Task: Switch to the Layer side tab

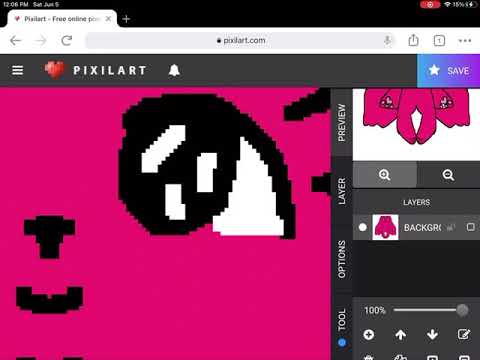Action: click(342, 191)
